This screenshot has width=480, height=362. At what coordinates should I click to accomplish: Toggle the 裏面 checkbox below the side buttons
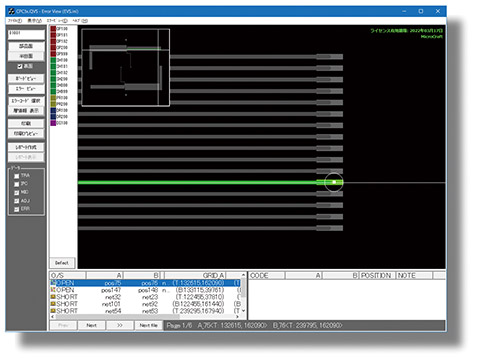pyautogui.click(x=20, y=67)
